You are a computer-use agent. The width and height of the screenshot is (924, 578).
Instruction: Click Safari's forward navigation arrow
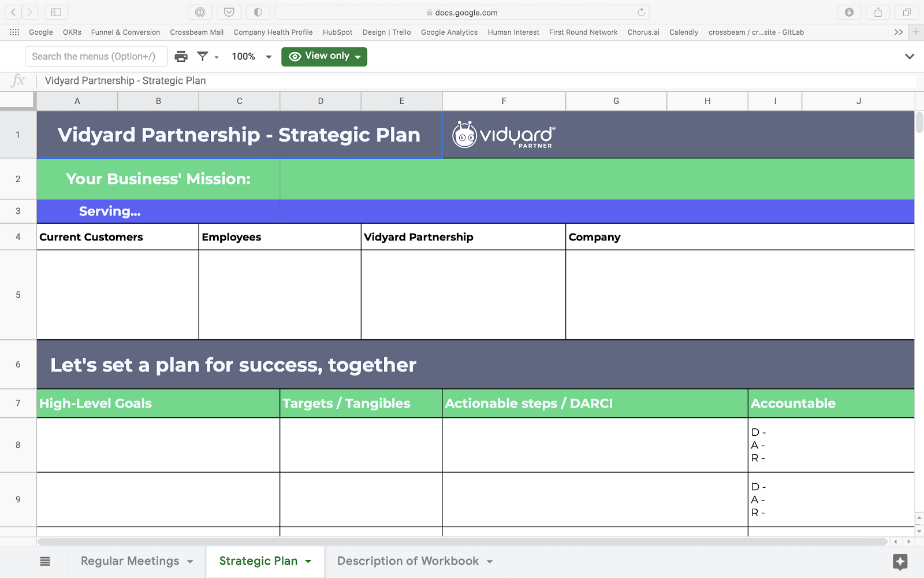pos(30,12)
